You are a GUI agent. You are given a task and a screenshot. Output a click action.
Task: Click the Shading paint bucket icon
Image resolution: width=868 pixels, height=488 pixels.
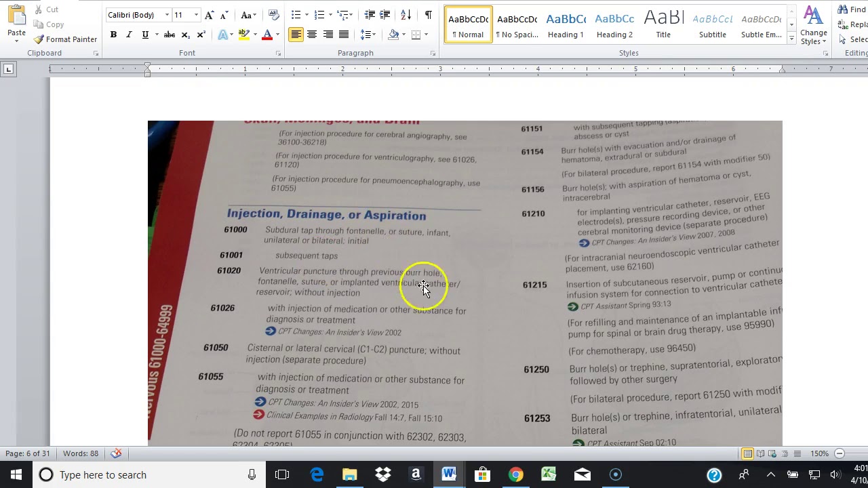393,35
